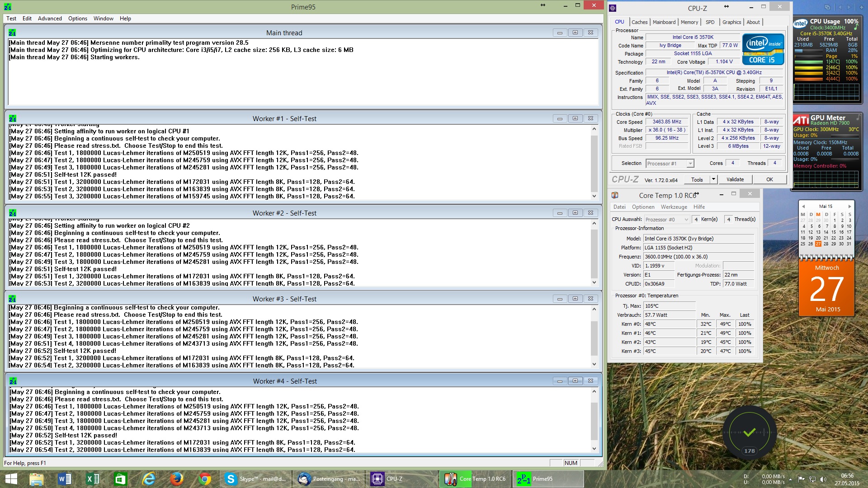Go to next month in calendar gadget
The width and height of the screenshot is (868, 488).
click(x=849, y=206)
